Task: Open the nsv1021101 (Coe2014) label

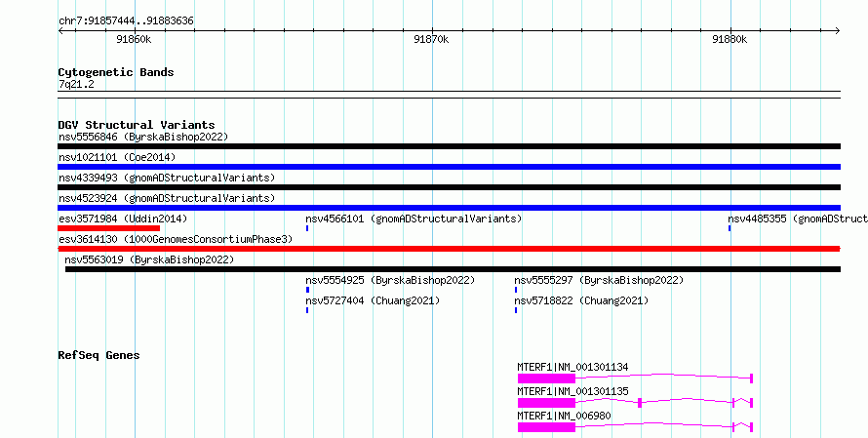Action: coord(117,157)
